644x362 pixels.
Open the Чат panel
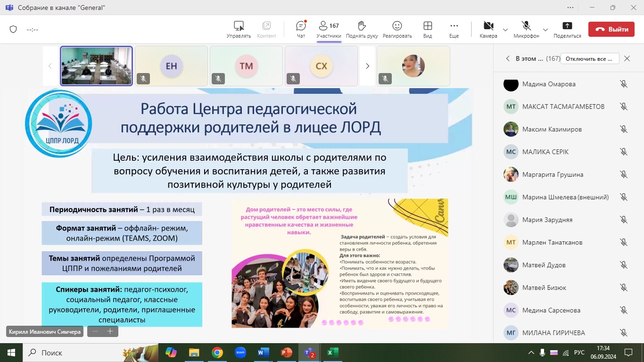(300, 29)
